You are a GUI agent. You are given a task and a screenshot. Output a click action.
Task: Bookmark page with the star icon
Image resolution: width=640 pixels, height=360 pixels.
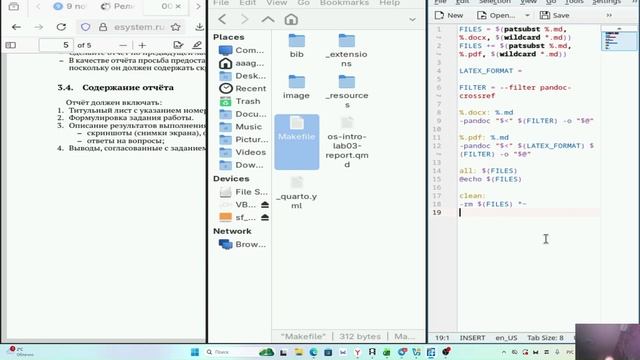click(x=176, y=27)
